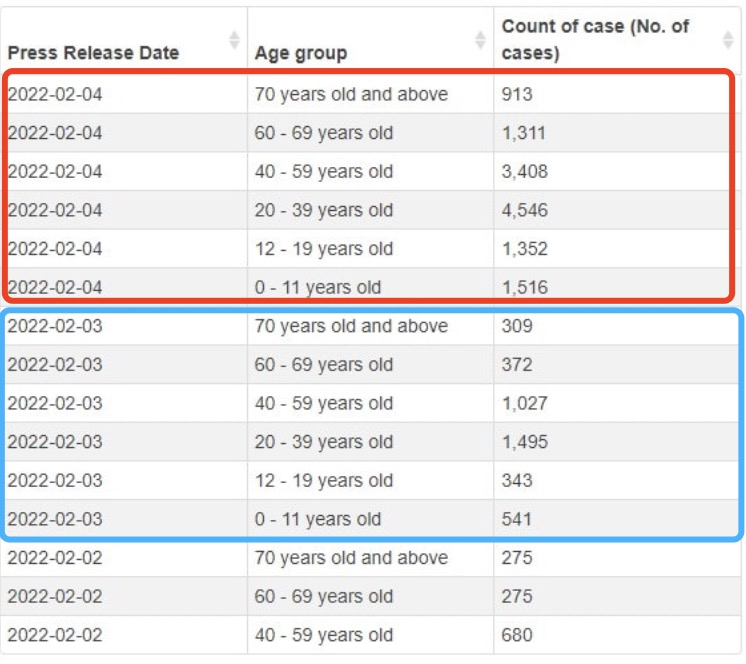Click 12 - 19 years old in 343 row
The height and width of the screenshot is (664, 746).
pyautogui.click(x=324, y=480)
